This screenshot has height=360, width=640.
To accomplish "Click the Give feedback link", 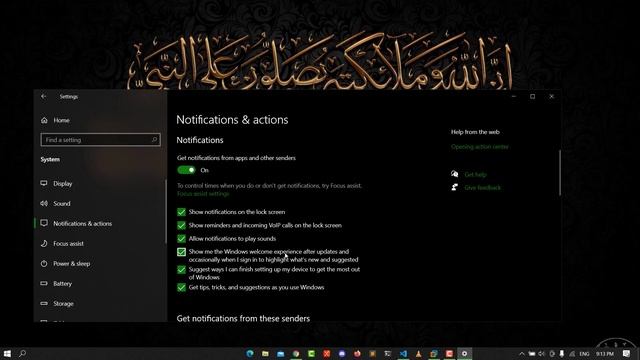I will point(482,188).
